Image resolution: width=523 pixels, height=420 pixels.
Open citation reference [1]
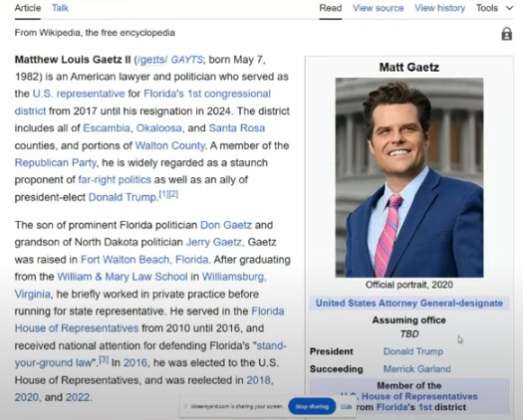(163, 194)
